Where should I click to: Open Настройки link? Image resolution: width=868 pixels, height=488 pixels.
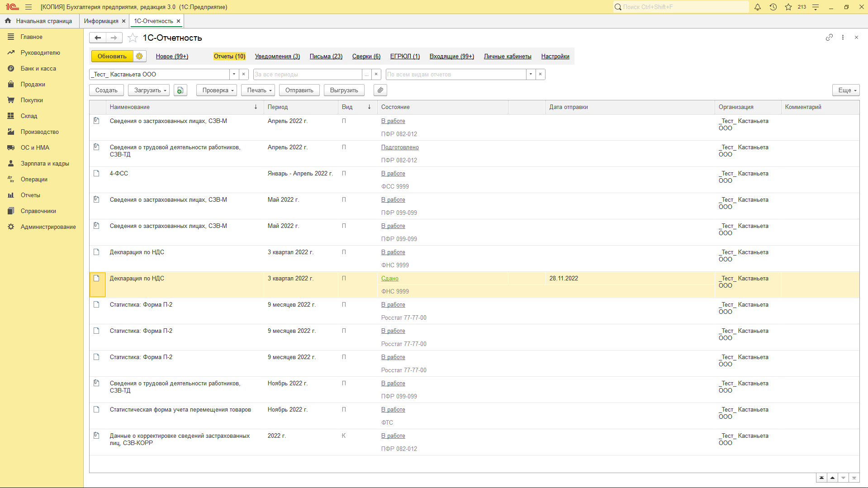click(555, 57)
